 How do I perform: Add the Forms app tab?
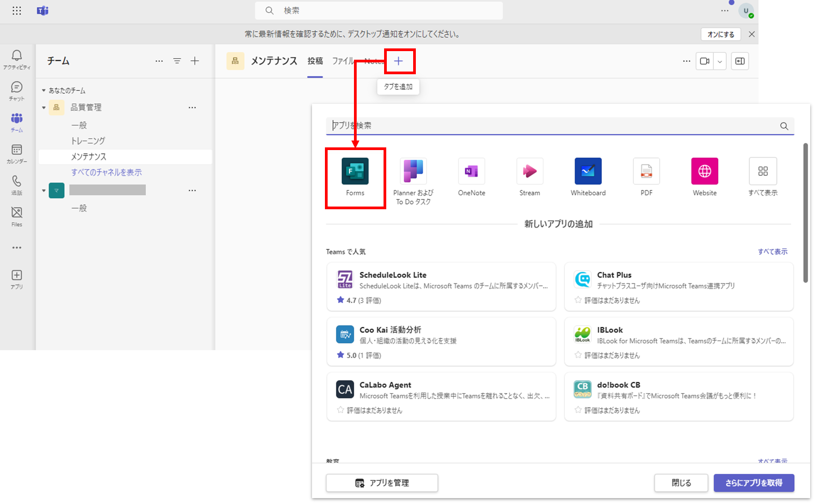(x=355, y=178)
